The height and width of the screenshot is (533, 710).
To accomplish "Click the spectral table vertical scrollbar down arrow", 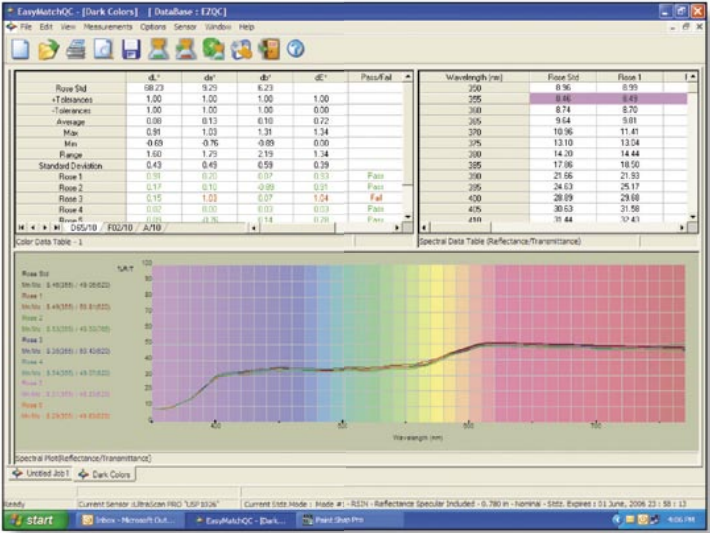I will [693, 216].
